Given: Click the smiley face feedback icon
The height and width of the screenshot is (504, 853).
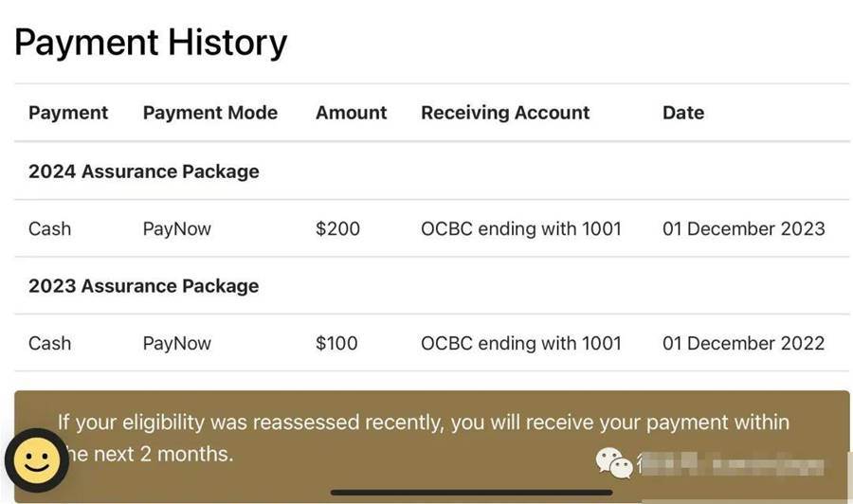Looking at the screenshot, I should pos(37,462).
